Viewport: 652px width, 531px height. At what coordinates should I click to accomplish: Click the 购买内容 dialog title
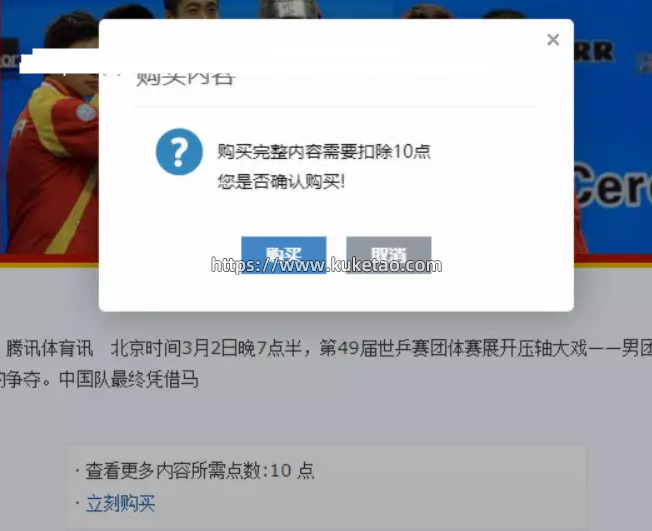(186, 77)
